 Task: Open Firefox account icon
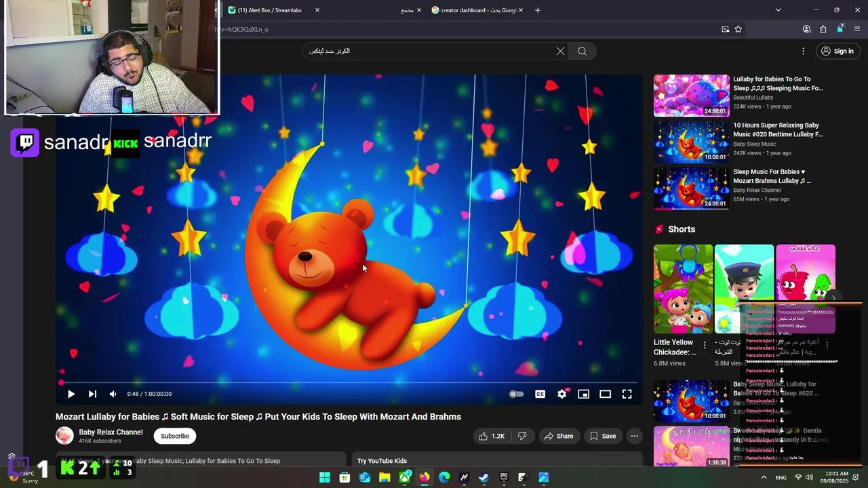point(806,29)
